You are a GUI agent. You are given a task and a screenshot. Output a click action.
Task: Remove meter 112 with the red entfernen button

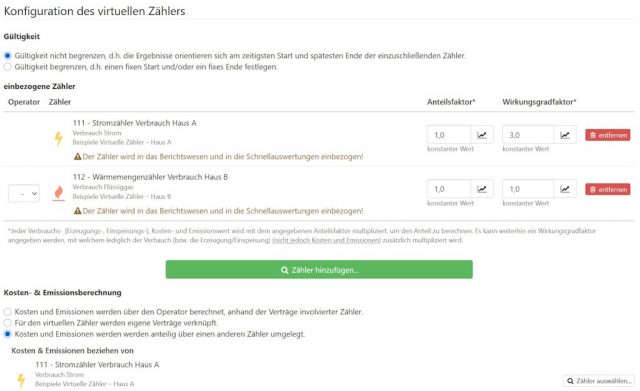(607, 189)
